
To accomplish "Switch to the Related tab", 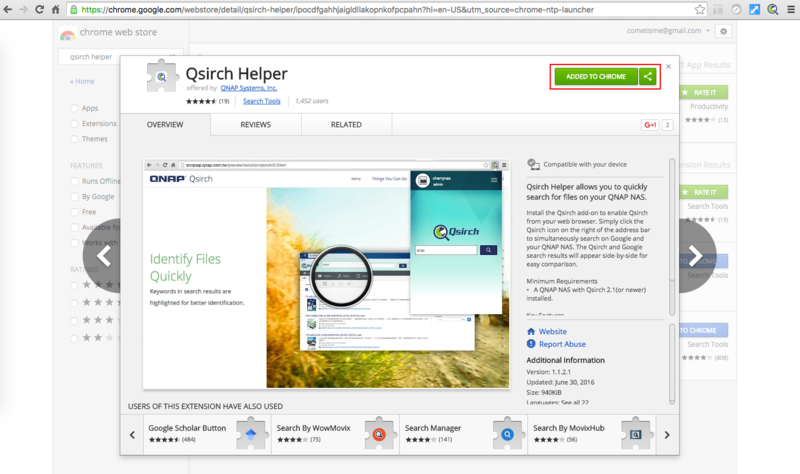I will (x=346, y=124).
